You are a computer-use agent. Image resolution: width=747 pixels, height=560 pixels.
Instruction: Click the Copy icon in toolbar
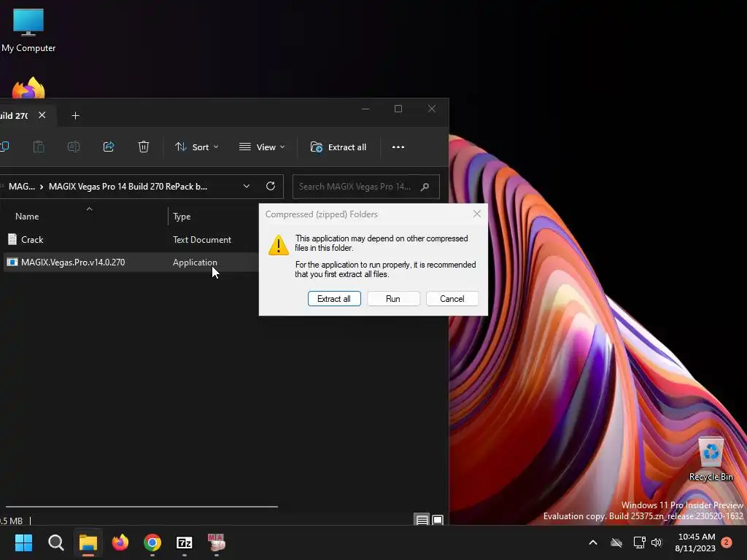5,147
